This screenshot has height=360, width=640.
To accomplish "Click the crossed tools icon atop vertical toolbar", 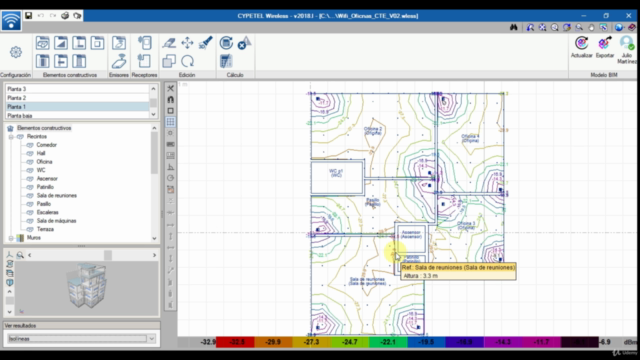I will pos(171,88).
